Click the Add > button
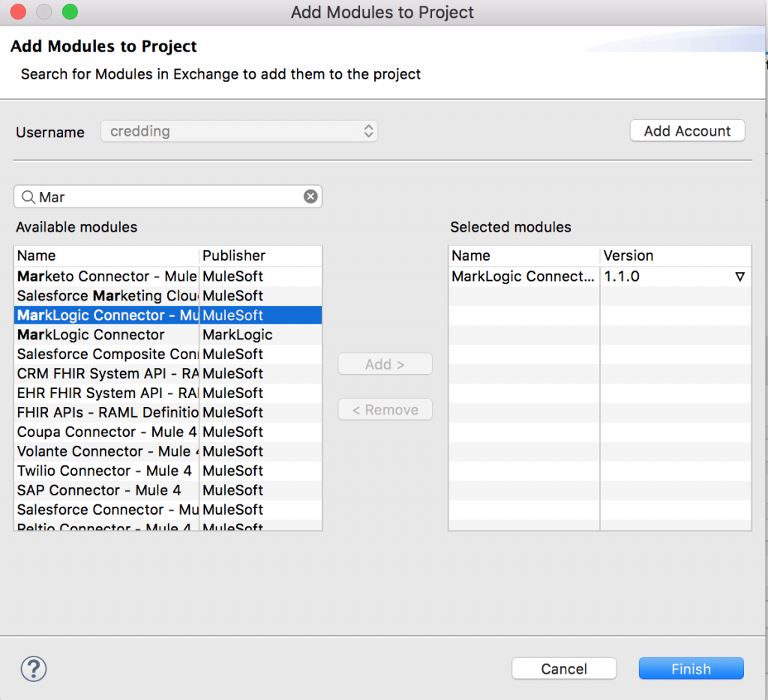Screen dimensions: 768x700 (385, 363)
